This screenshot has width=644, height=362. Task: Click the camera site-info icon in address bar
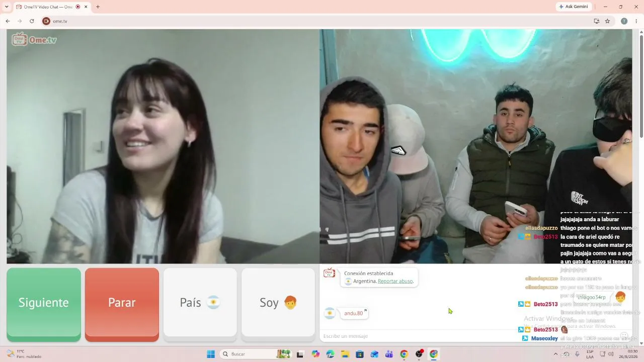click(x=46, y=21)
